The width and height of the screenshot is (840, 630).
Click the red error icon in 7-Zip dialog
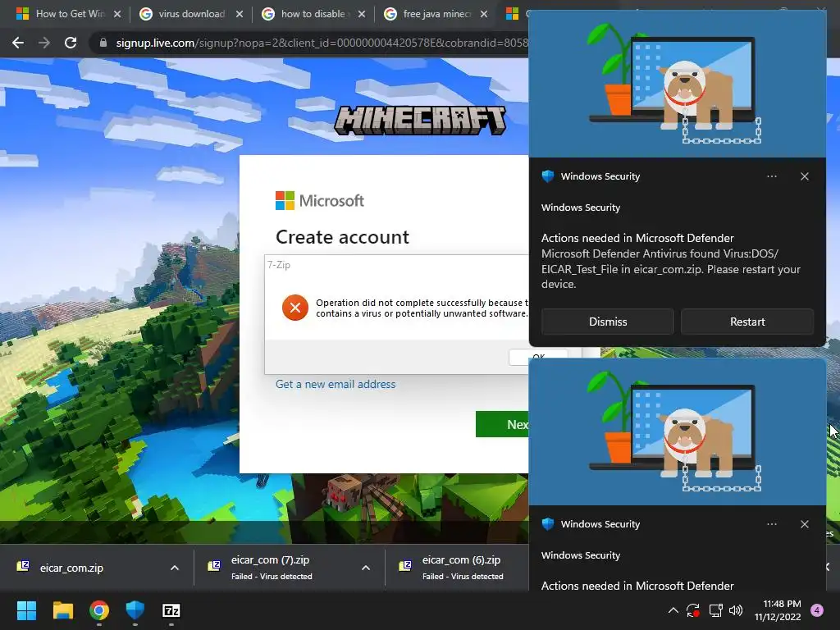tap(295, 308)
